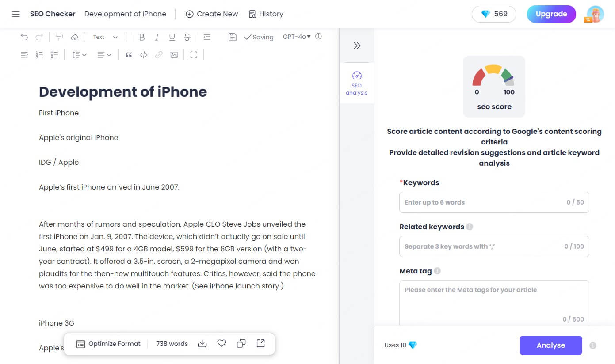Insert a blockquote with the quote icon
Image resolution: width=615 pixels, height=364 pixels.
coord(129,55)
